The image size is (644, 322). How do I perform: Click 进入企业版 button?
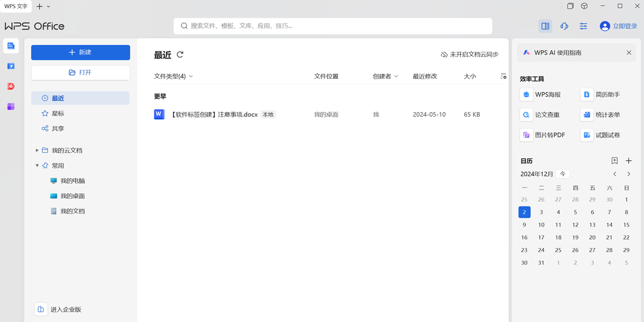(58, 310)
